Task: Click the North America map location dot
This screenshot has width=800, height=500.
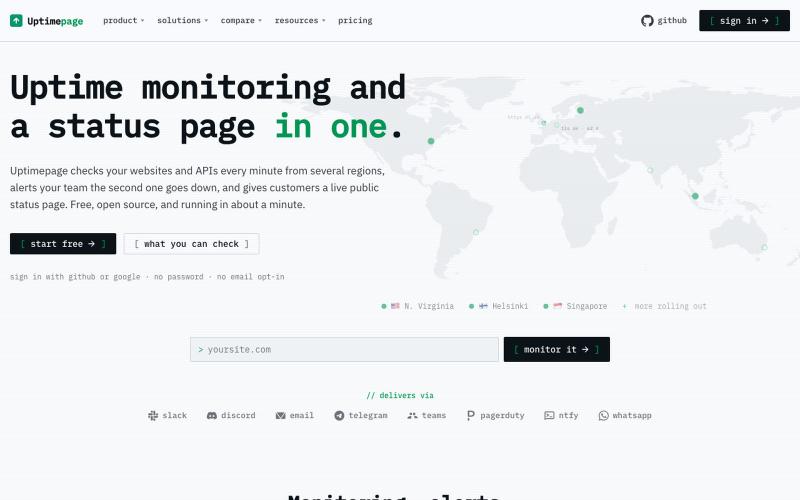Action: tap(431, 141)
